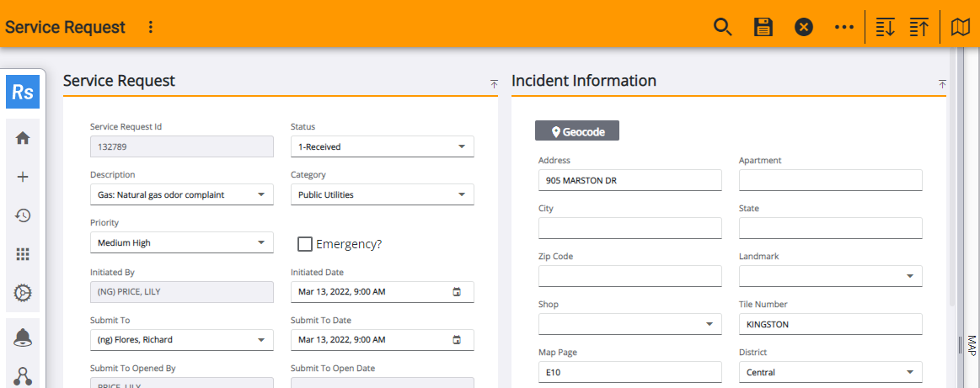Click the Initiated By field (NG) PRICE, LILY

pyautogui.click(x=182, y=291)
